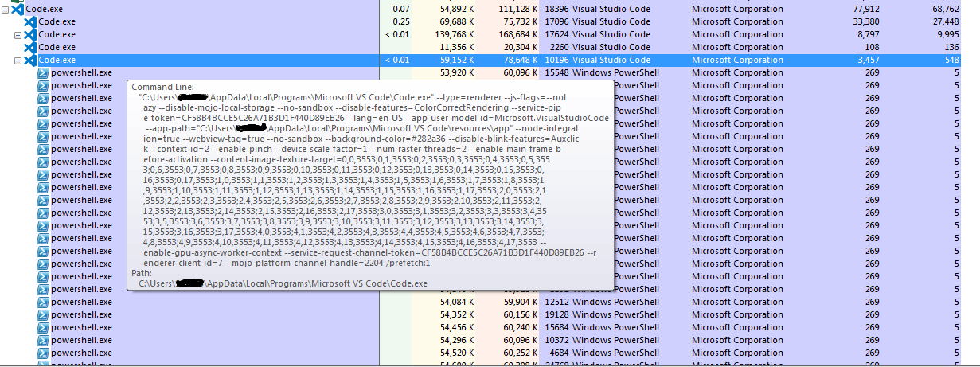Click VS Code icon of highlighted PID 10196 row
Viewport: 980px width, 367px height.
[29, 60]
